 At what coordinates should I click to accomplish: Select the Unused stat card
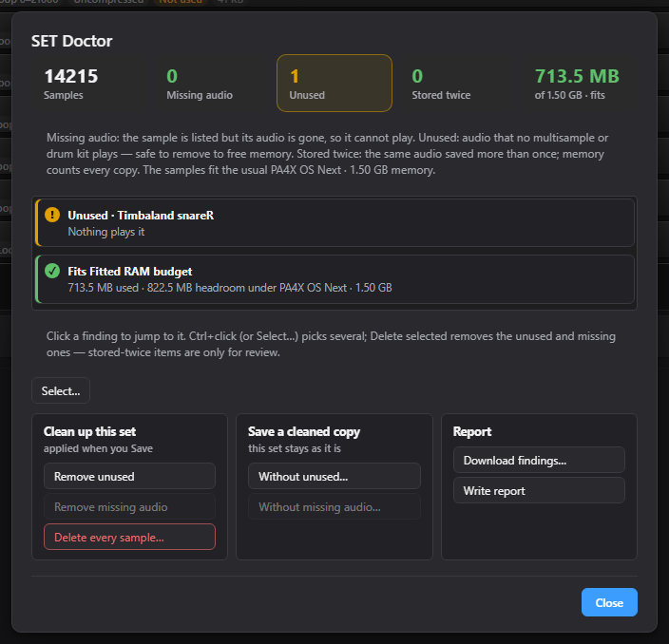[x=334, y=84]
